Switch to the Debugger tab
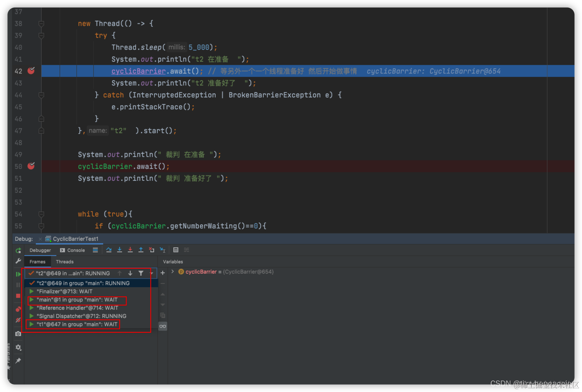The height and width of the screenshot is (392, 582). [40, 250]
